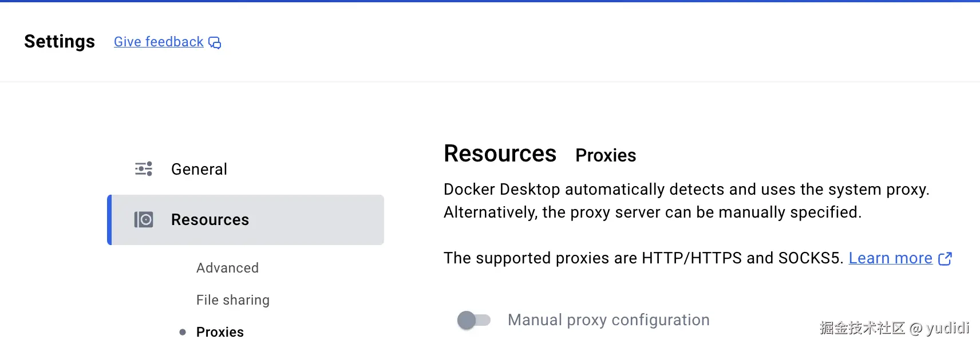Click the supported proxies HTTP/HTTPS sentence
This screenshot has width=980, height=347.
coord(643,258)
